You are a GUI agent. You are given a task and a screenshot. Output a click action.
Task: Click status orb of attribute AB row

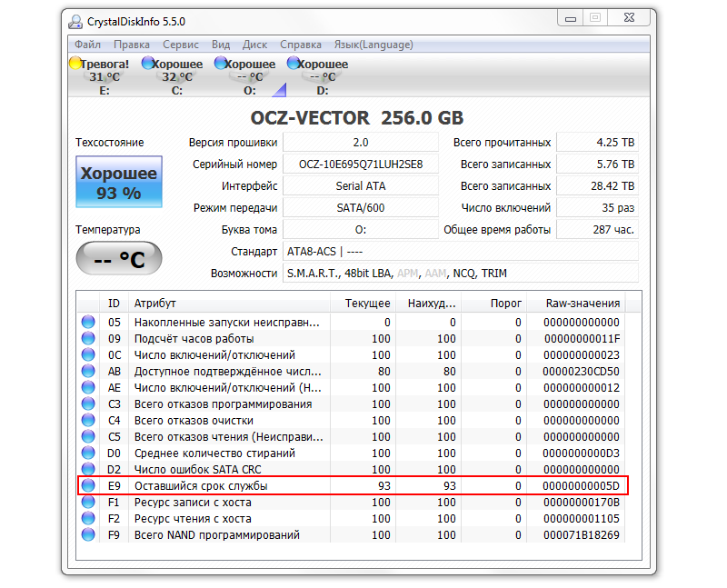point(88,371)
